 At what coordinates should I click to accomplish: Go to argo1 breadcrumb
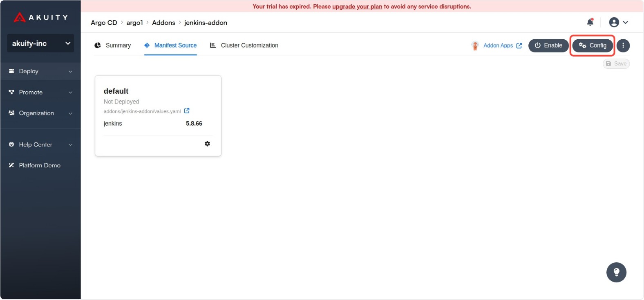coord(134,23)
